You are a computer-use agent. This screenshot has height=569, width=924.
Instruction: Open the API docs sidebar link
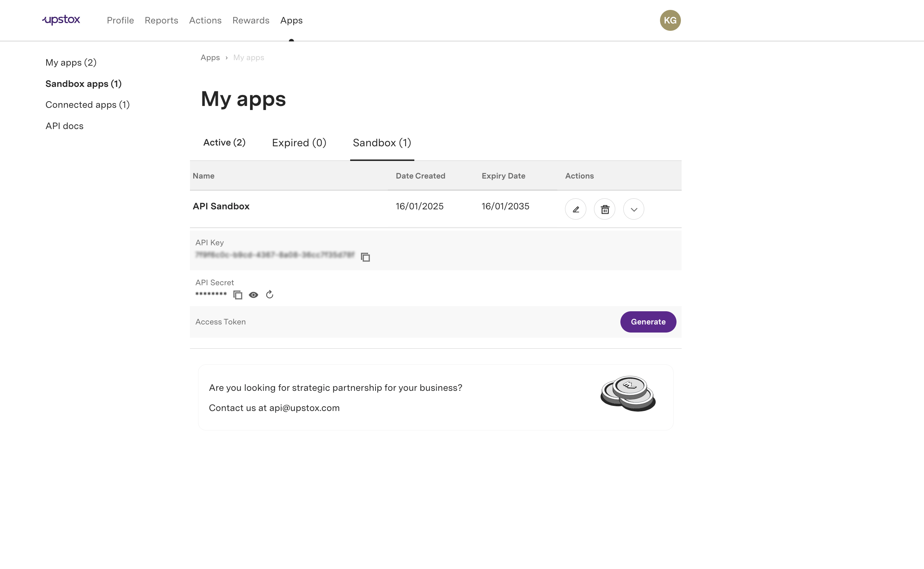[x=65, y=126]
